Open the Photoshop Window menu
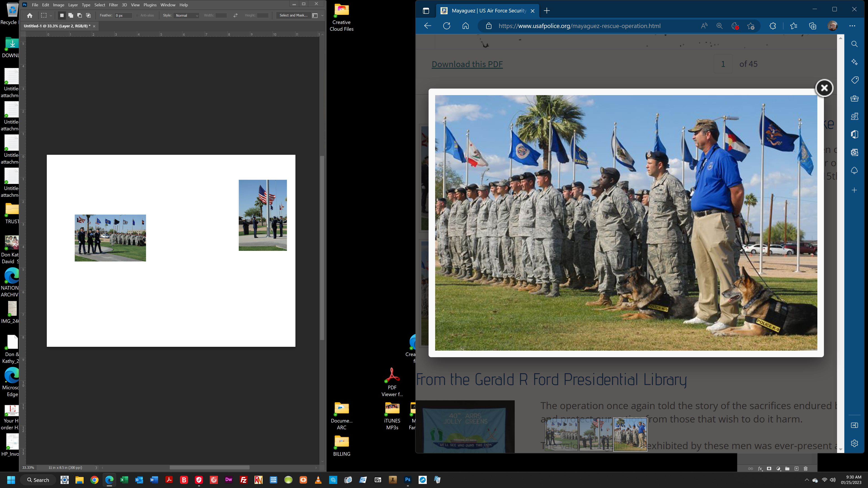Screen dimensions: 868x488 (168, 5)
